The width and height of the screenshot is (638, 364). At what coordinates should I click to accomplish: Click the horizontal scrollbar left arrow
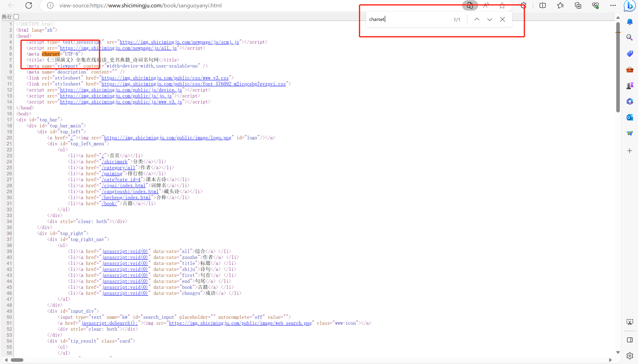point(6,360)
